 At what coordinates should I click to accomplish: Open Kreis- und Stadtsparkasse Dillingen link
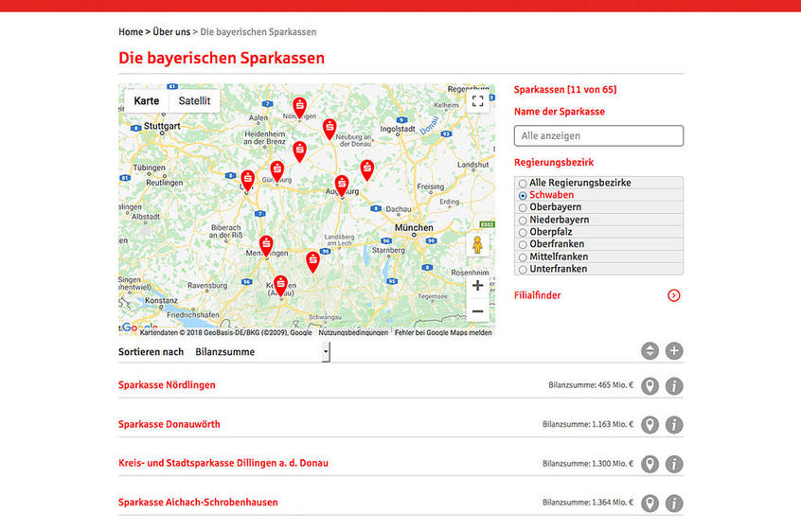coord(223,463)
